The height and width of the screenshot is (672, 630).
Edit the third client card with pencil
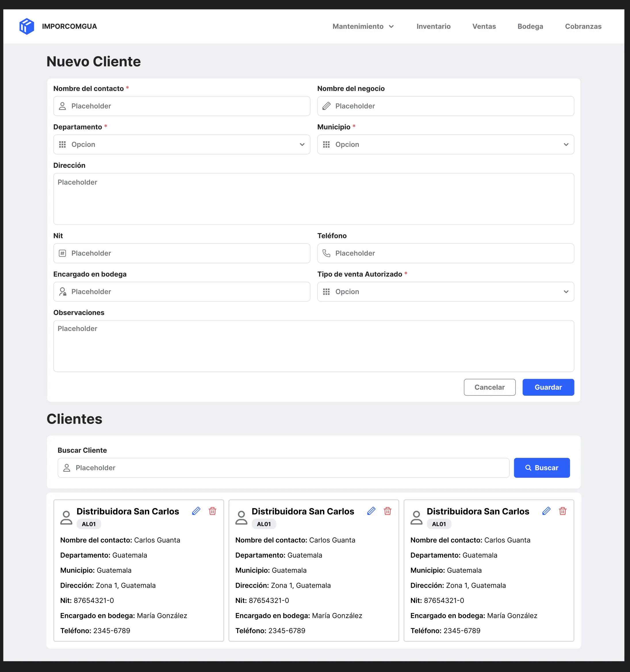[x=546, y=511]
